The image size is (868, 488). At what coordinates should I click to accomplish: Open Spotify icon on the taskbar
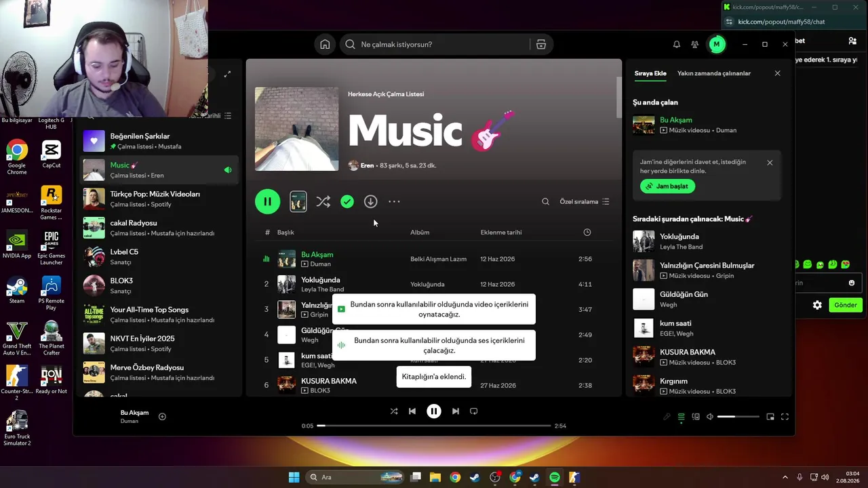(x=555, y=477)
